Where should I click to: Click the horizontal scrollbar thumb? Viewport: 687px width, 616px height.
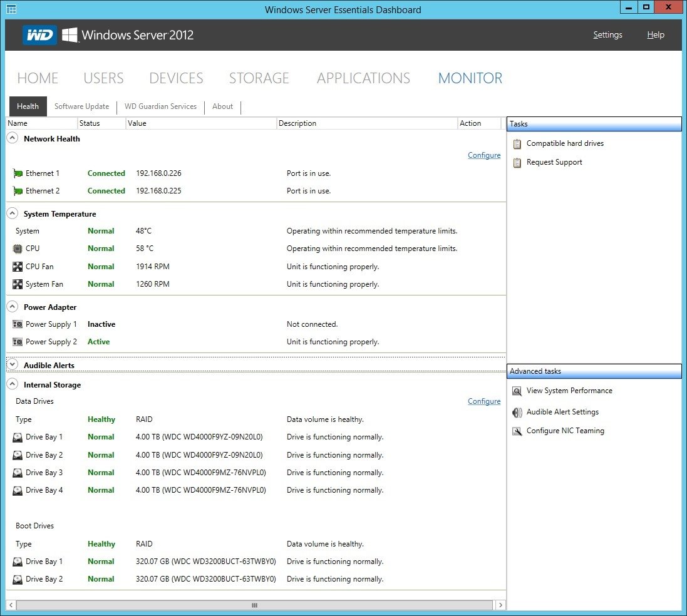[254, 605]
